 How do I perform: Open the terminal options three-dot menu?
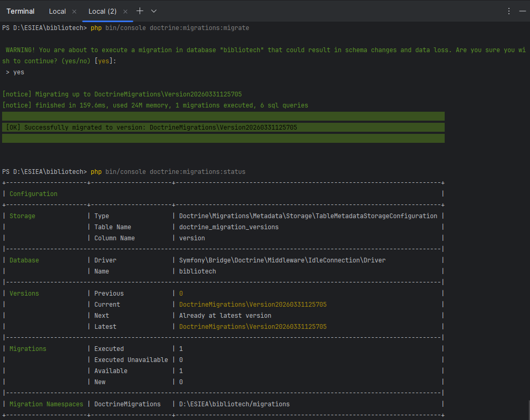(x=508, y=11)
